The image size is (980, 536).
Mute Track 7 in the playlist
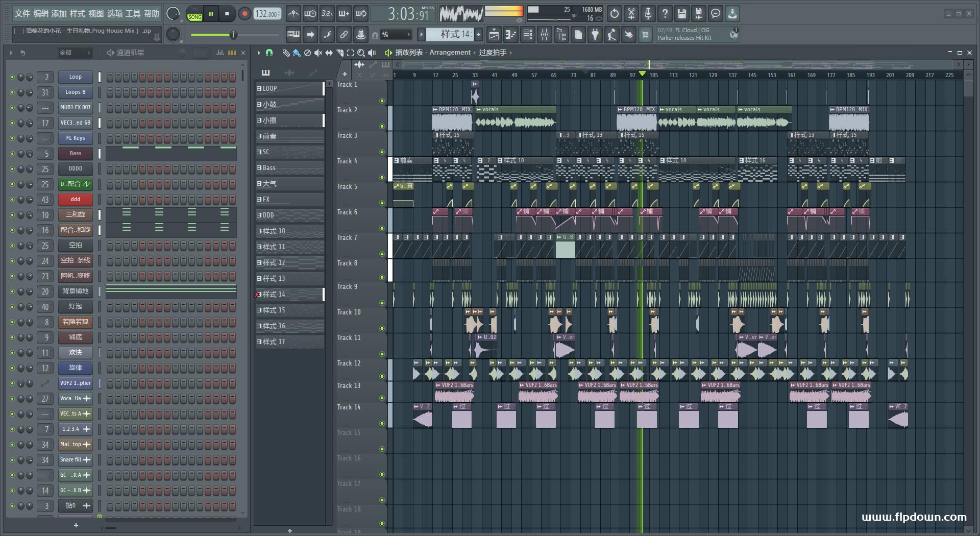[x=382, y=254]
